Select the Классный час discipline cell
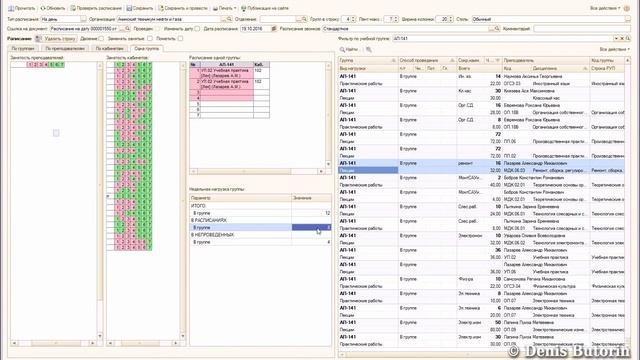The width and height of the screenshot is (640, 360). point(560,98)
